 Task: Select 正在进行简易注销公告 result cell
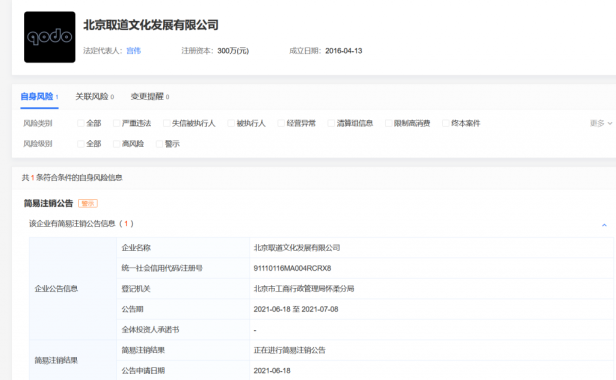click(x=431, y=350)
